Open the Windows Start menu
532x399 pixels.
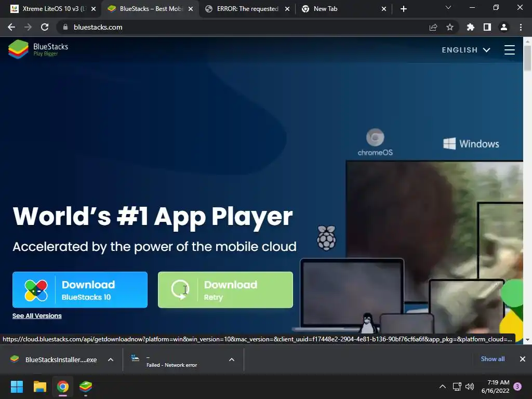[17, 387]
